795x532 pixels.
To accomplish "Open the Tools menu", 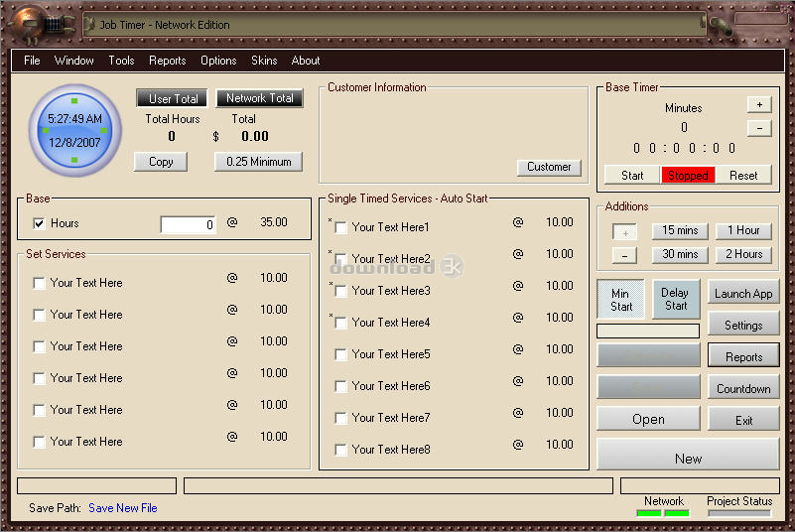I will (x=121, y=61).
